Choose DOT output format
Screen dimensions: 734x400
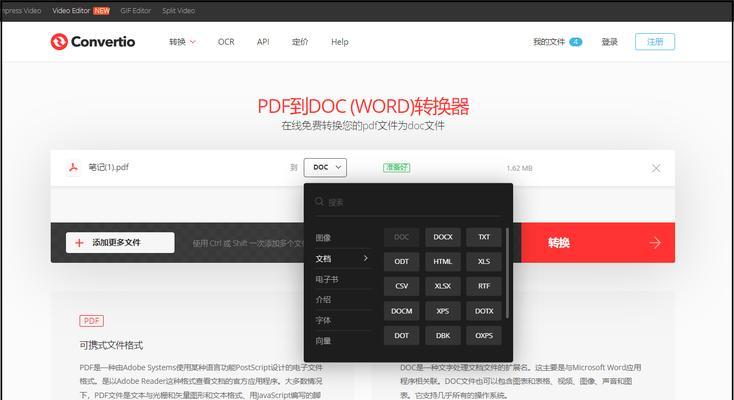(x=402, y=335)
